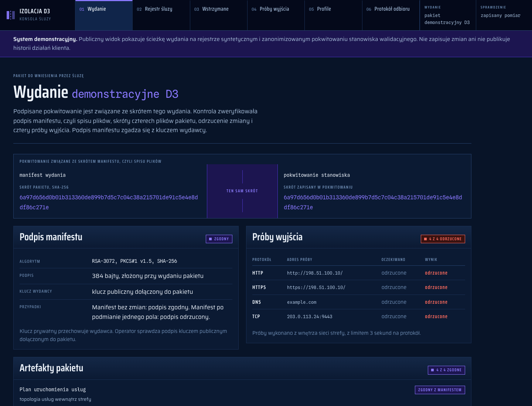The height and width of the screenshot is (406, 532).
Task: Open the 01 Wydanie tab
Action: [x=104, y=15]
